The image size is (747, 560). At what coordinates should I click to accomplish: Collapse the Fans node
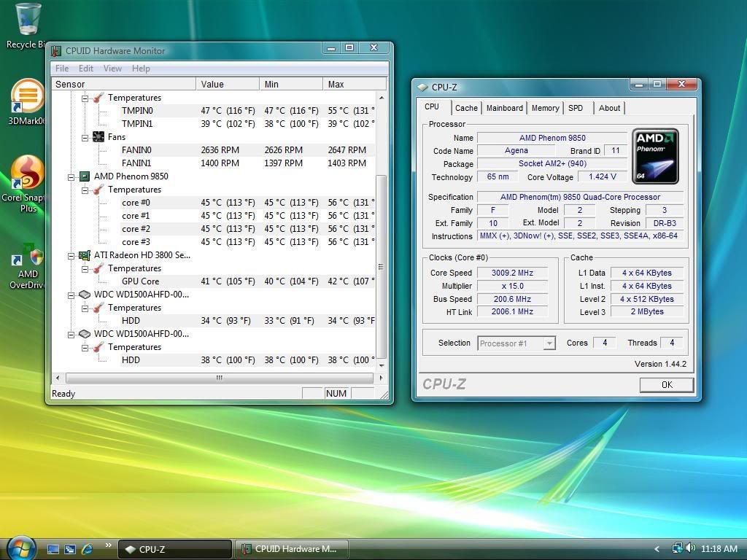pos(85,138)
